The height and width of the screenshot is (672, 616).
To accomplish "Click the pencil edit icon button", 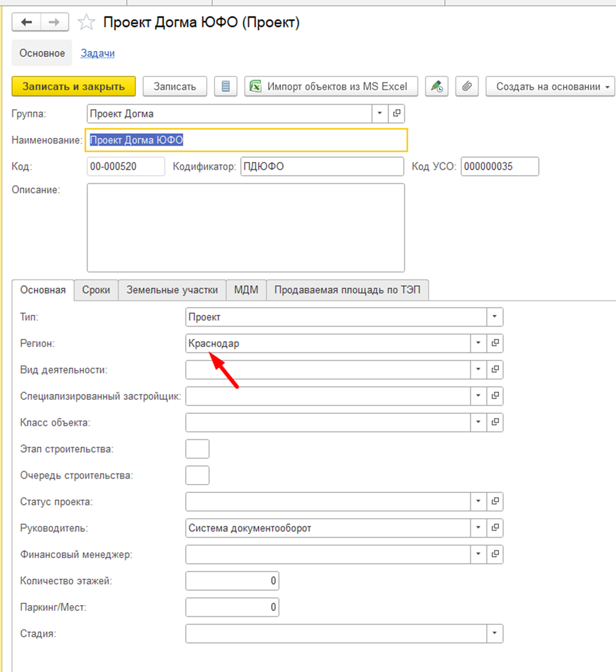I will 436,86.
